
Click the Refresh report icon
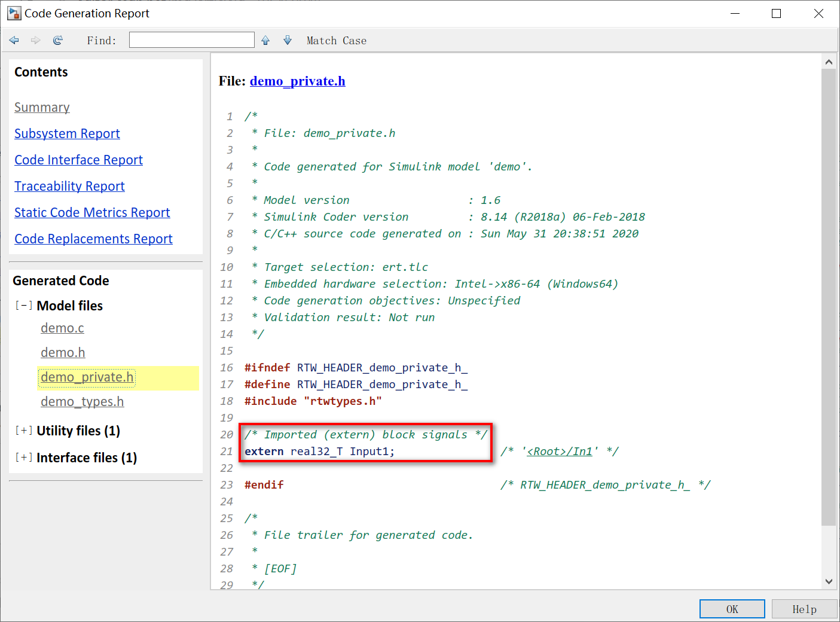click(x=58, y=40)
